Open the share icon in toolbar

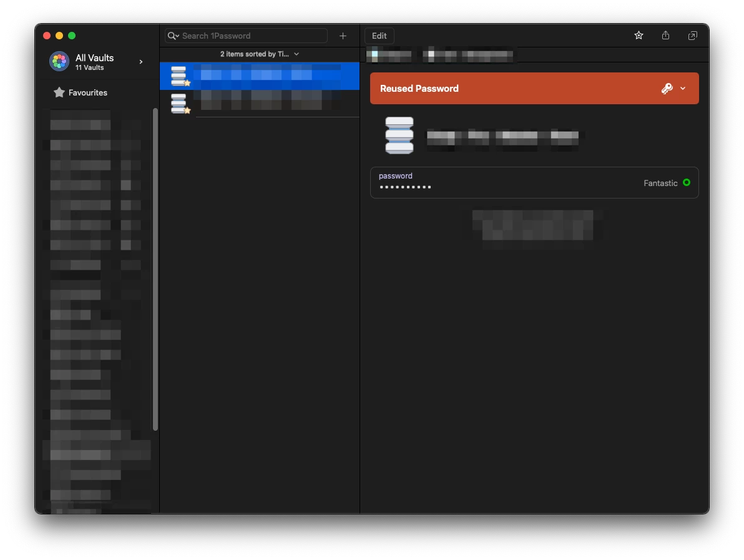pos(666,36)
